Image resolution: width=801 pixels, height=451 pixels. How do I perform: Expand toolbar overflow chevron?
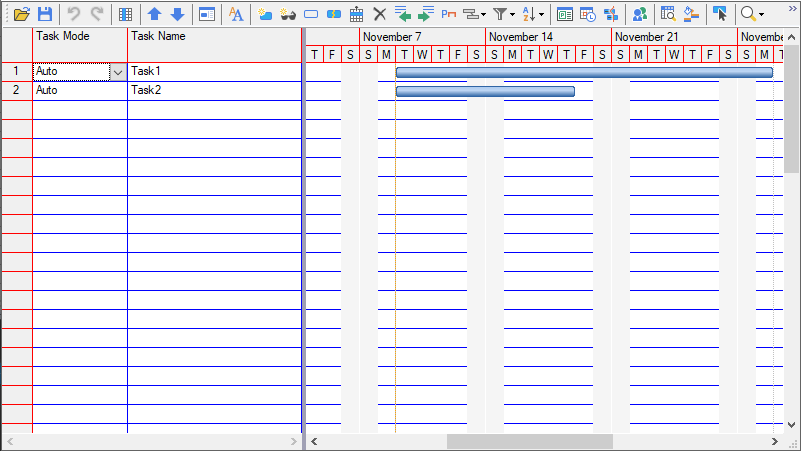coord(792,9)
